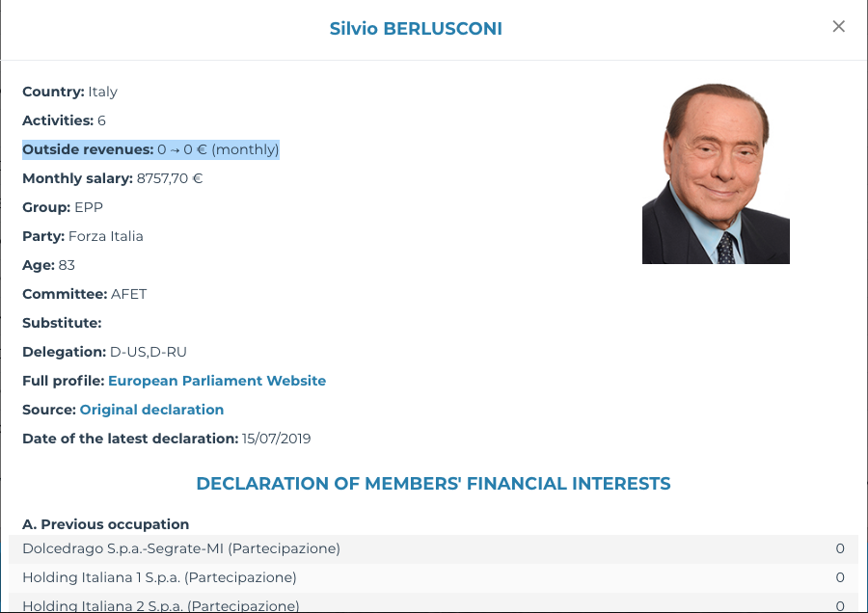Click the Age: 83 line

(x=48, y=265)
